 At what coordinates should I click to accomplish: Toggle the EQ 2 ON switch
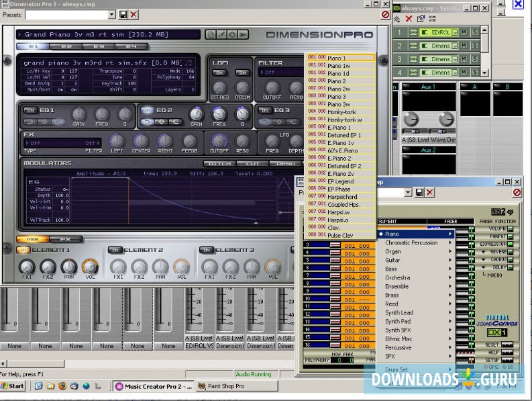click(x=147, y=109)
